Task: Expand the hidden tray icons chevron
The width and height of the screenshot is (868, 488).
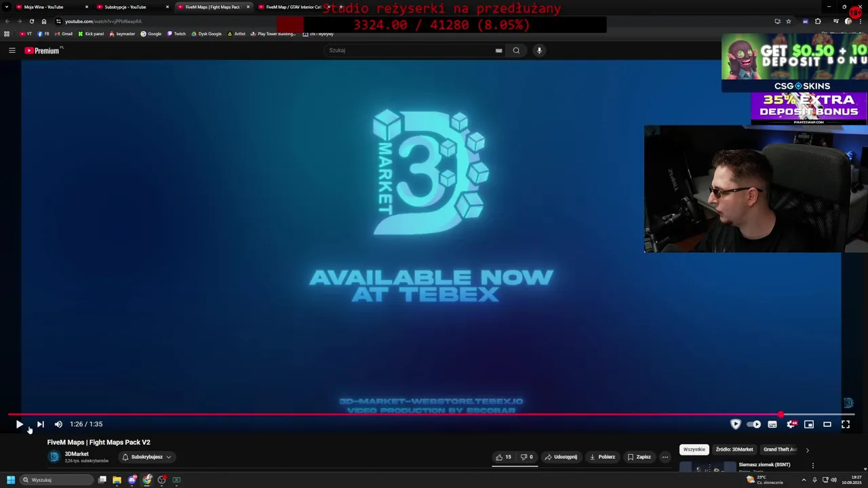Action: [804, 480]
